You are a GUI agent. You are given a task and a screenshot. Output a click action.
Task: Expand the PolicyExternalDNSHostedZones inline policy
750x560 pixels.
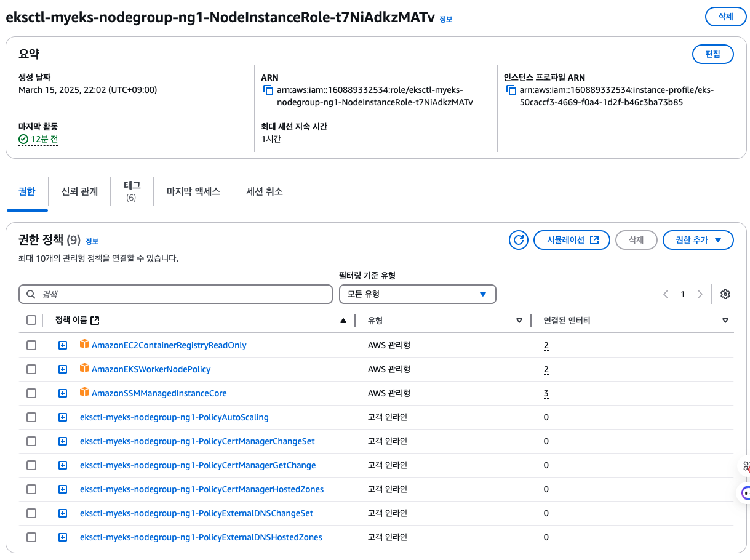pos(62,537)
